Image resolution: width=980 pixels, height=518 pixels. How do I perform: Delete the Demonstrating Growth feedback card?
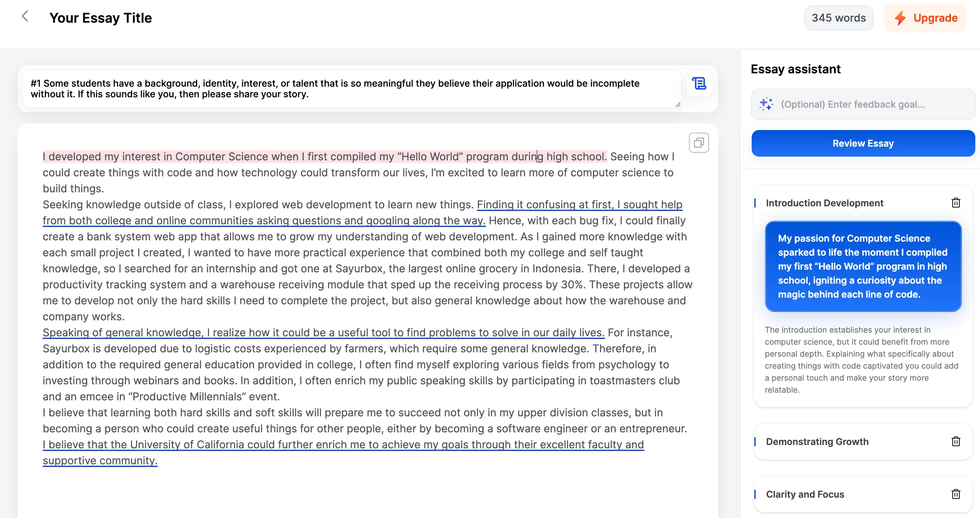pyautogui.click(x=956, y=441)
